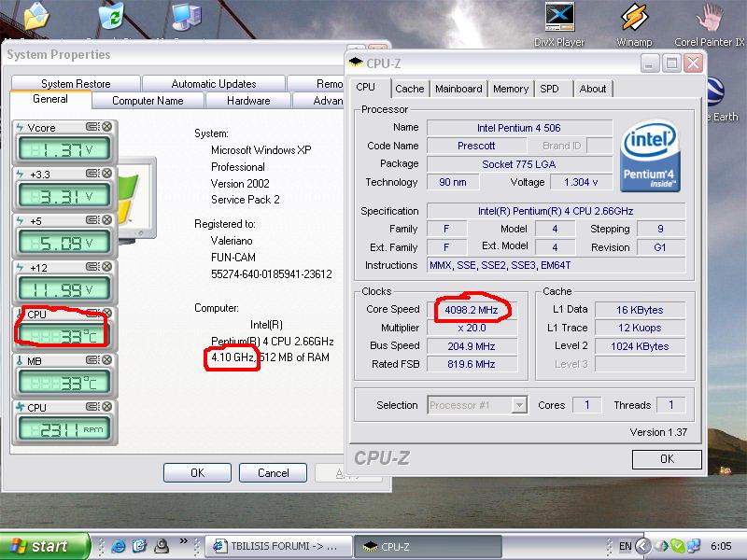This screenshot has width=747, height=560.
Task: Switch to the Hardware tab
Action: (248, 101)
